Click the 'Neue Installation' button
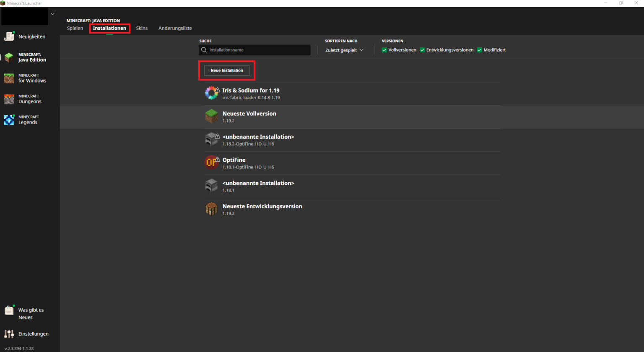Screen dimensions: 644x352 [226, 70]
